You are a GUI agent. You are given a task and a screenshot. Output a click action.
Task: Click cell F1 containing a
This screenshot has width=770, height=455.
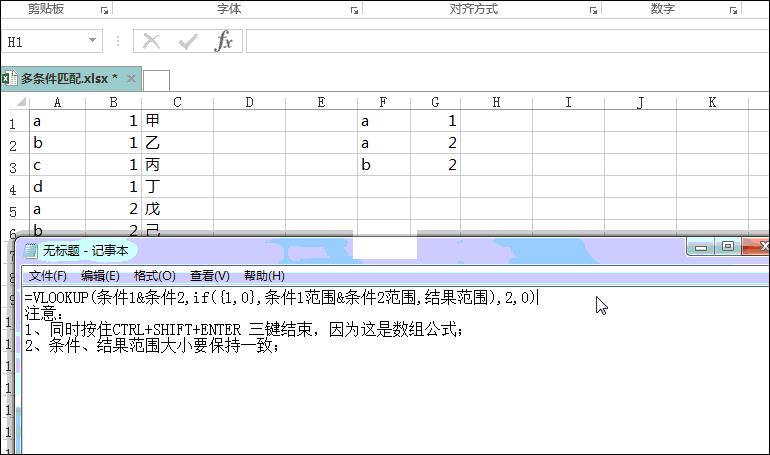384,121
